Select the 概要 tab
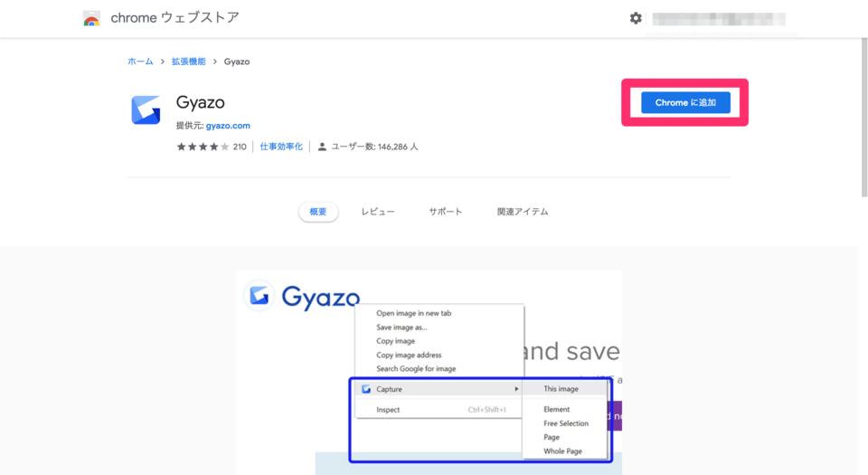This screenshot has height=475, width=868. point(318,212)
